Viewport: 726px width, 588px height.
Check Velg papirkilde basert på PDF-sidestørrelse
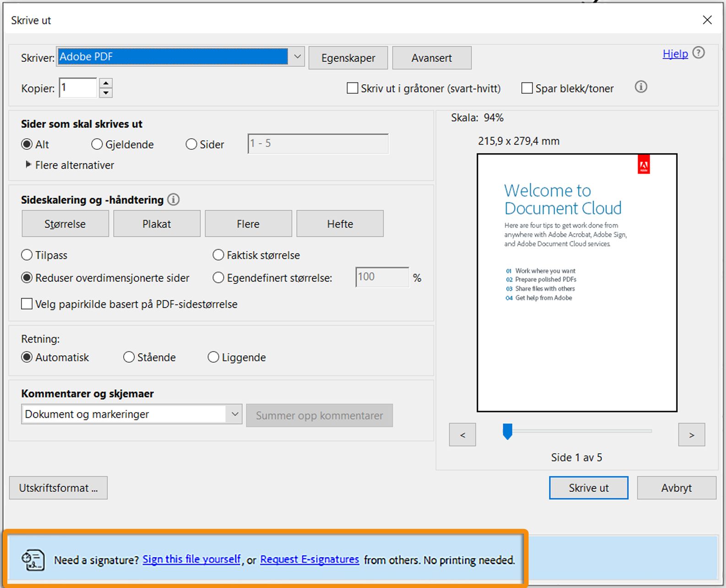point(27,304)
